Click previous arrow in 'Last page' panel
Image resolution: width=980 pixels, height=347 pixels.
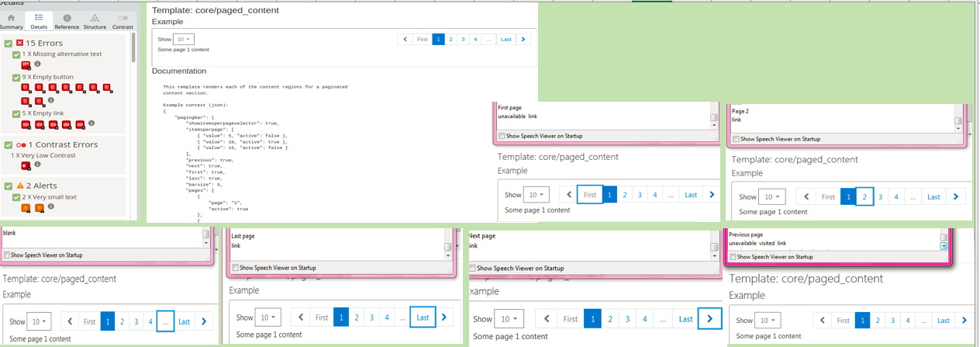pos(300,317)
